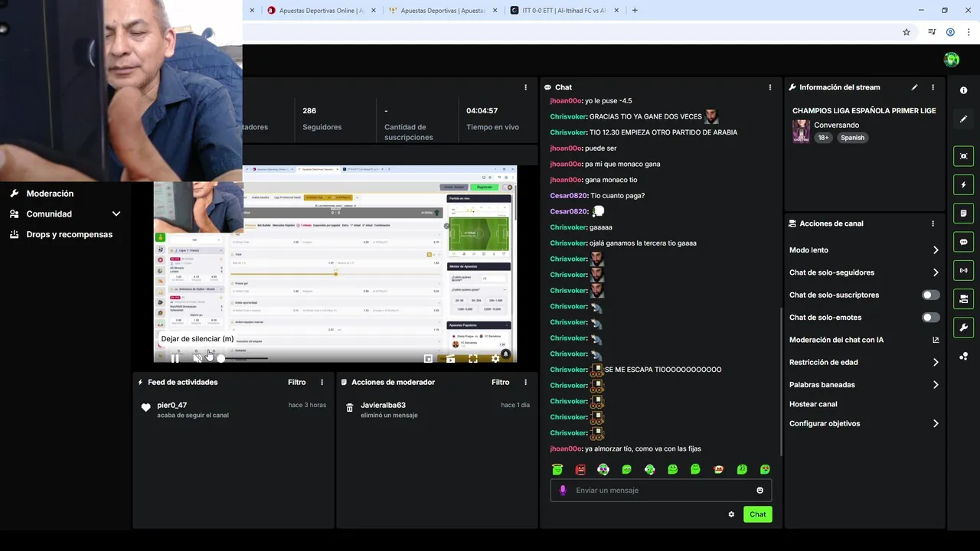The width and height of the screenshot is (980, 551).
Task: Toggle Chat de solo-suscriptores switch
Action: tap(930, 295)
